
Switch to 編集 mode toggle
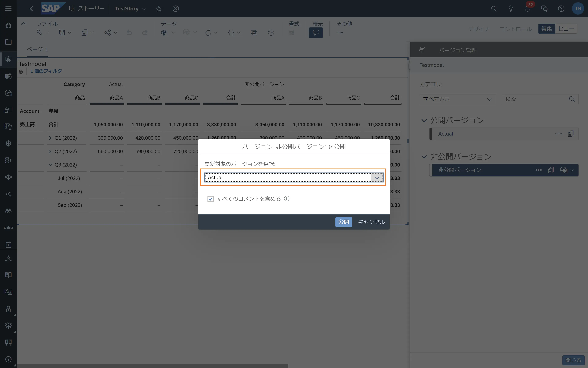pyautogui.click(x=547, y=29)
